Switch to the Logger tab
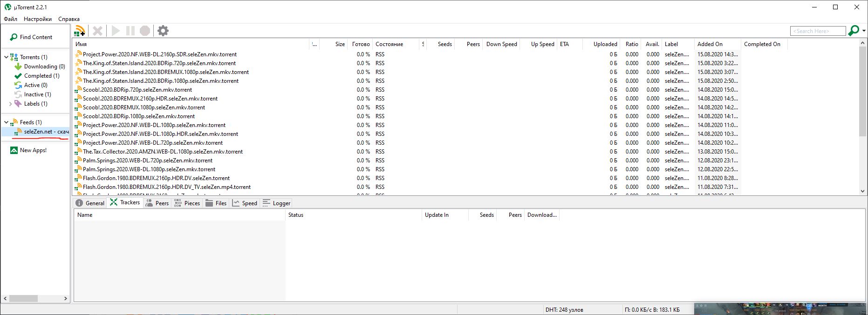This screenshot has height=315, width=868. coord(277,203)
